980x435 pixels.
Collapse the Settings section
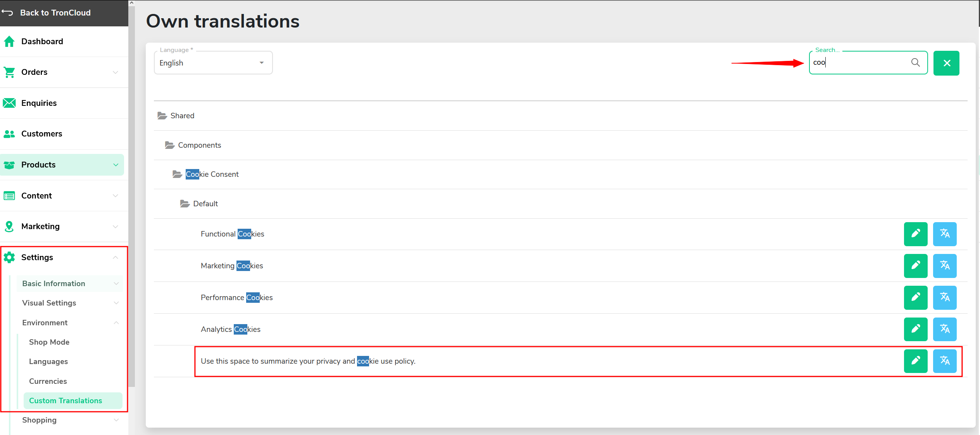pyautogui.click(x=115, y=257)
